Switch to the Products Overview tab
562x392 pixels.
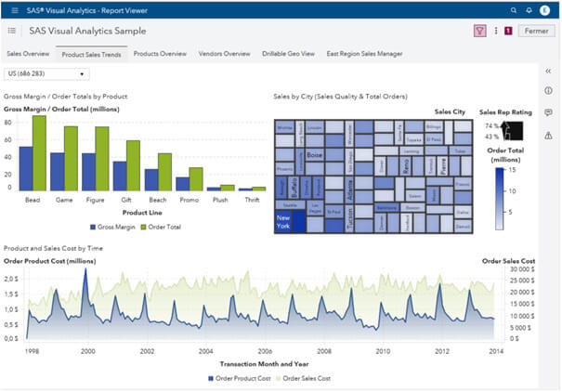coord(160,54)
